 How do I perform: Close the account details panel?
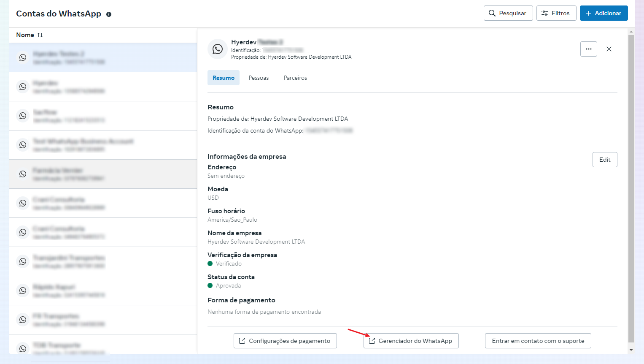pyautogui.click(x=609, y=49)
